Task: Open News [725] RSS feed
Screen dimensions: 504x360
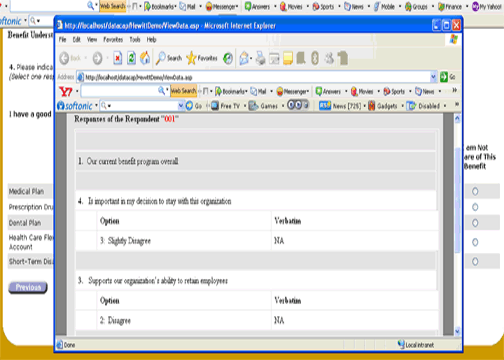Action: pyautogui.click(x=340, y=106)
